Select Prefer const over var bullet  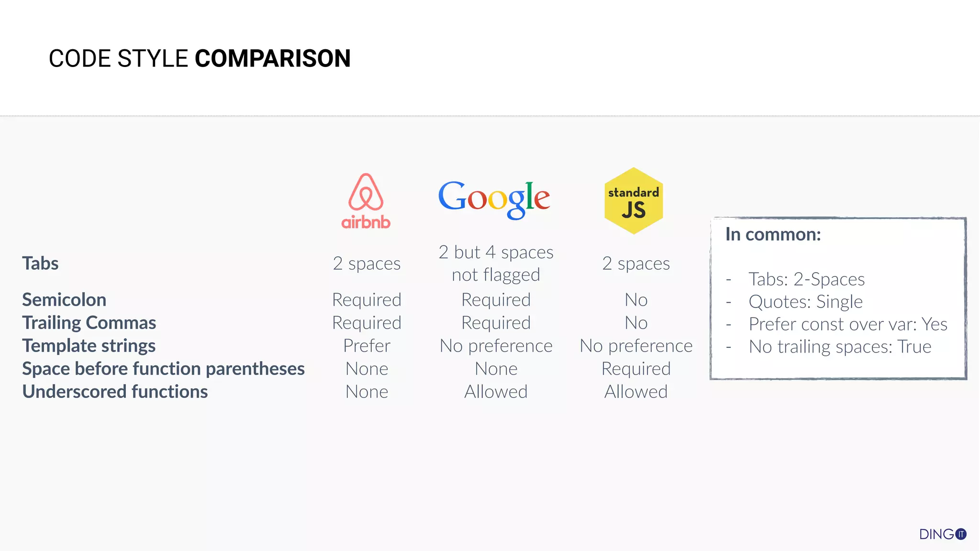click(x=848, y=324)
